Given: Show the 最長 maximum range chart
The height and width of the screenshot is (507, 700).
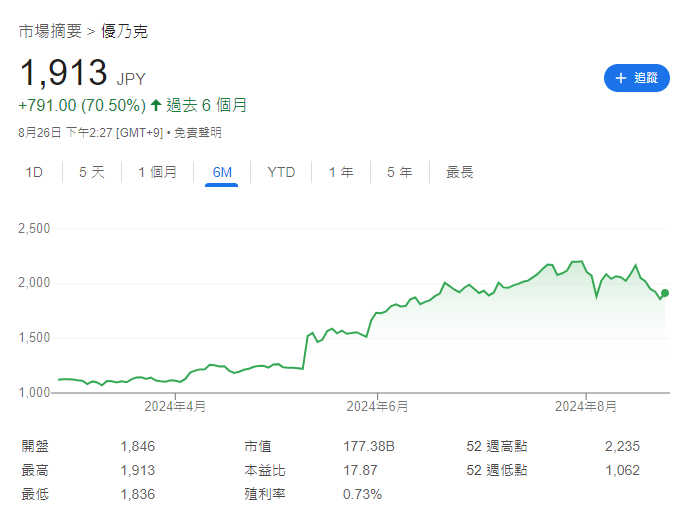Looking at the screenshot, I should 460,172.
